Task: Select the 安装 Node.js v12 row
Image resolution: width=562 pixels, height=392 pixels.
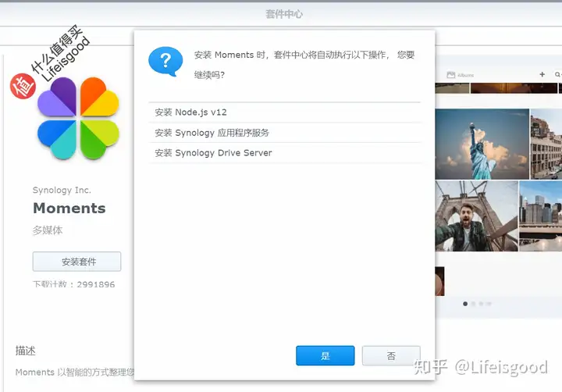Action: pyautogui.click(x=285, y=112)
